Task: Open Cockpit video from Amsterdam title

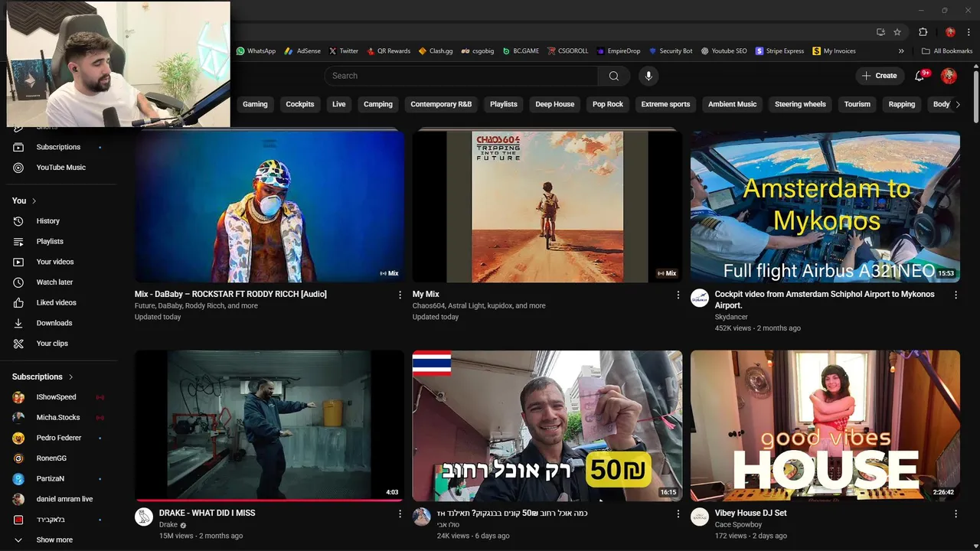Action: click(825, 299)
